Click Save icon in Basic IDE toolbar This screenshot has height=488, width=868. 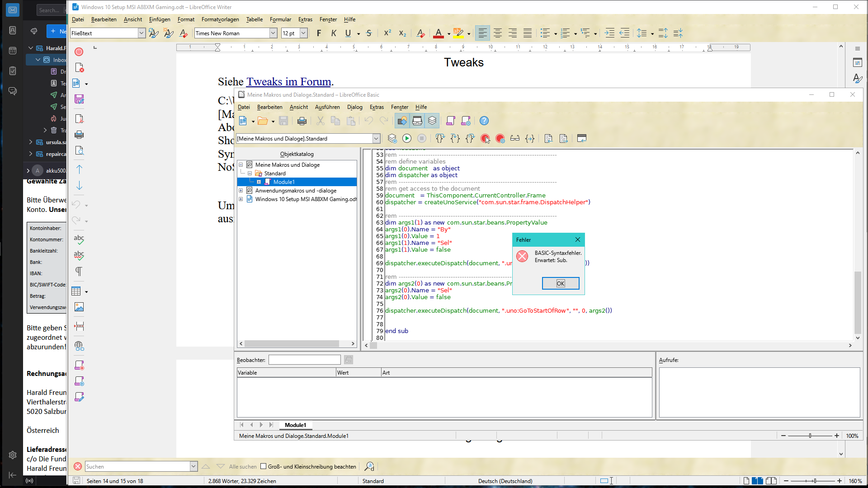pyautogui.click(x=283, y=121)
